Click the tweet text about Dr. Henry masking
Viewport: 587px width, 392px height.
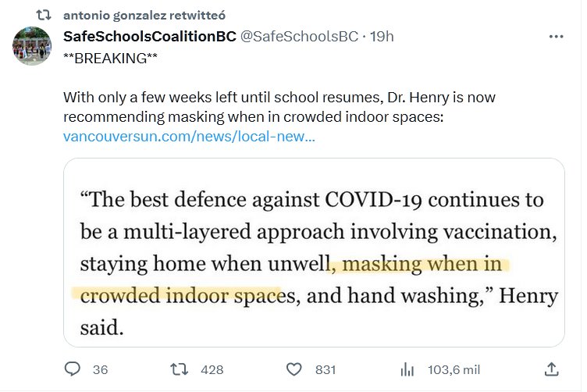coord(279,108)
